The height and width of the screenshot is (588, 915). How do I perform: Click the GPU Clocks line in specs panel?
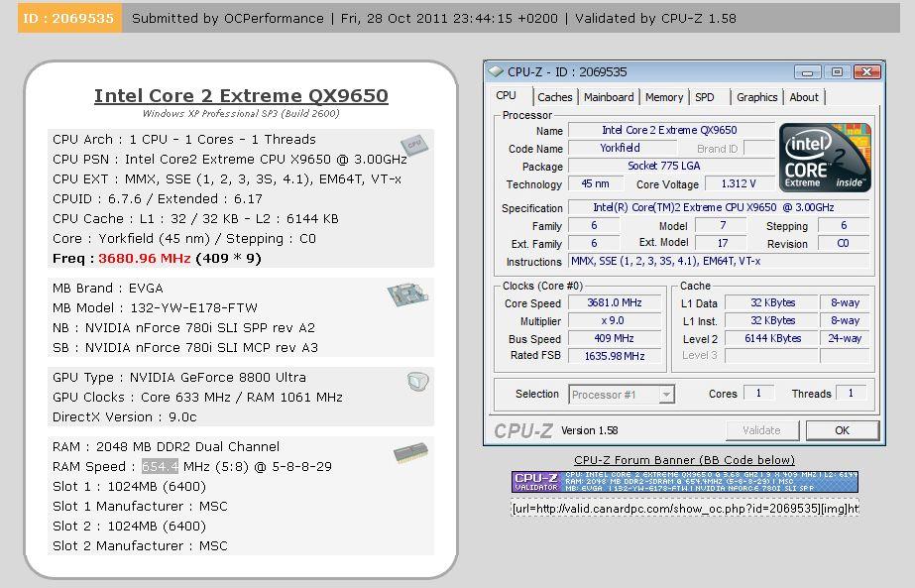point(197,397)
